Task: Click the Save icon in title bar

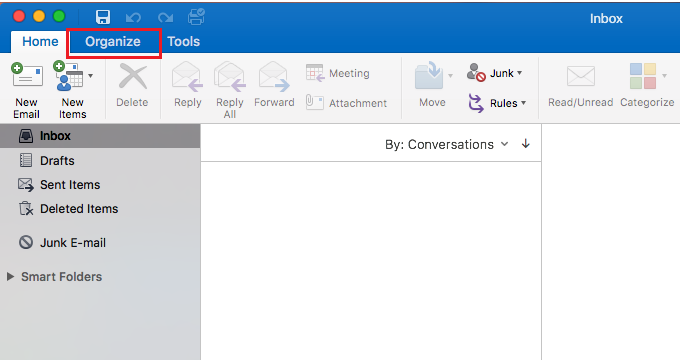Action: click(x=103, y=17)
